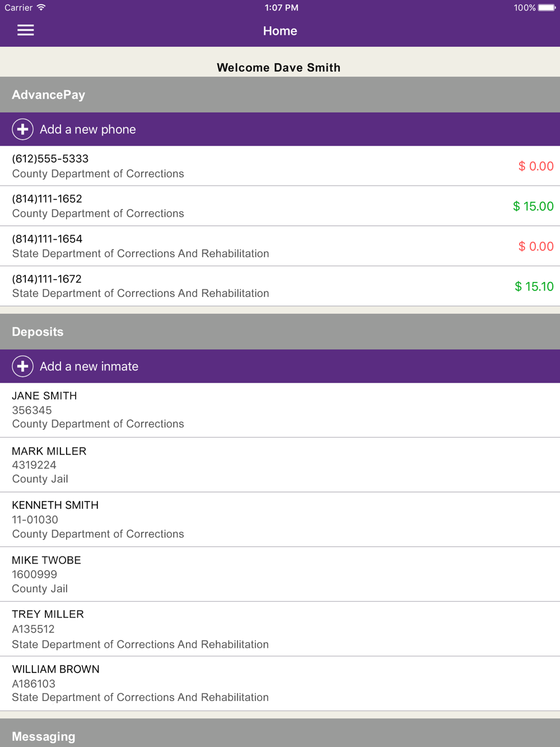This screenshot has height=747, width=560.
Task: Tap the plus icon for new phone
Action: 22,129
